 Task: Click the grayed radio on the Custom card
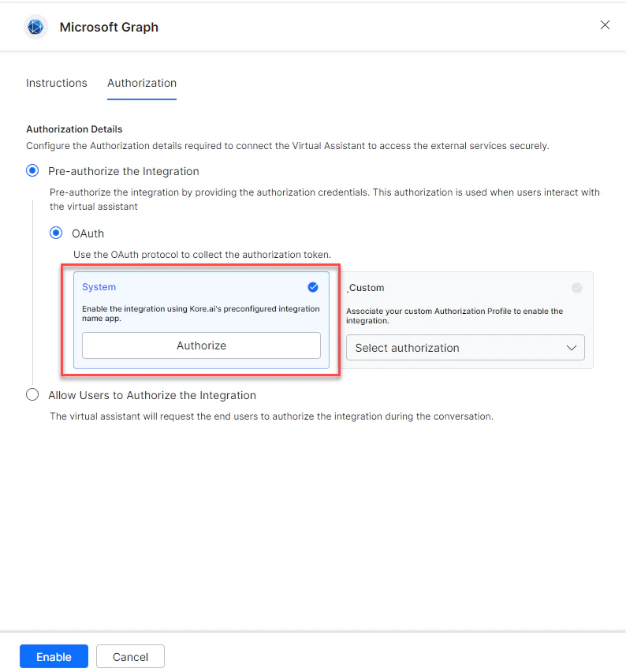point(576,287)
